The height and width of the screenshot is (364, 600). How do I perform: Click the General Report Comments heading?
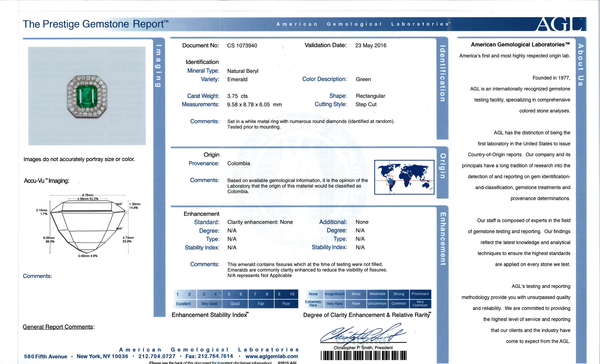[59, 327]
